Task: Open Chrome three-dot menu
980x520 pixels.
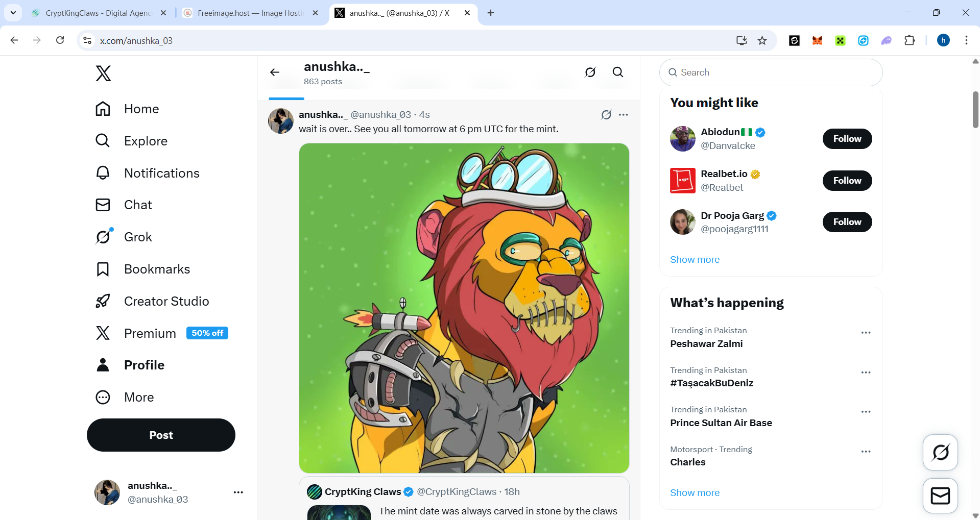Action: tap(966, 40)
